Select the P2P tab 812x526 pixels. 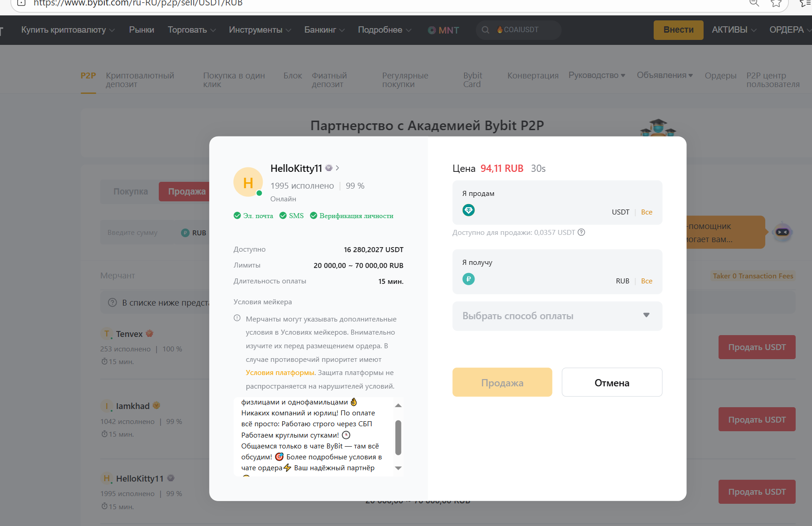(88, 76)
